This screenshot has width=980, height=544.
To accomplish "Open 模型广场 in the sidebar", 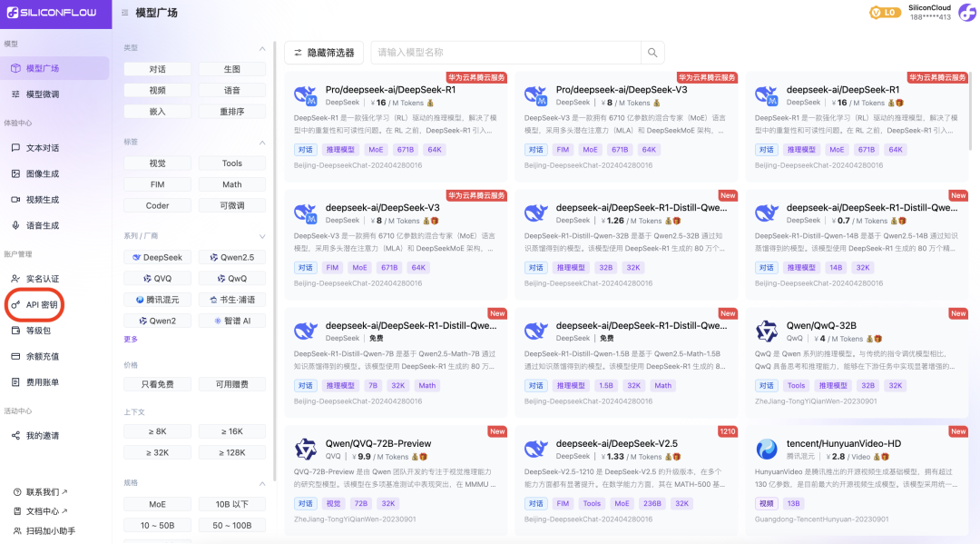I will 55,68.
